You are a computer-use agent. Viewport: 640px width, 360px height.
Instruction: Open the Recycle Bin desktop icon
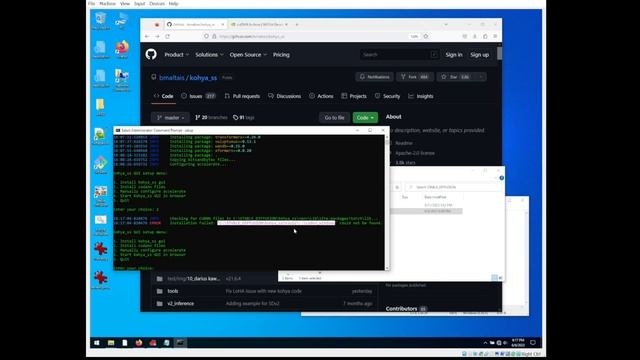100,21
